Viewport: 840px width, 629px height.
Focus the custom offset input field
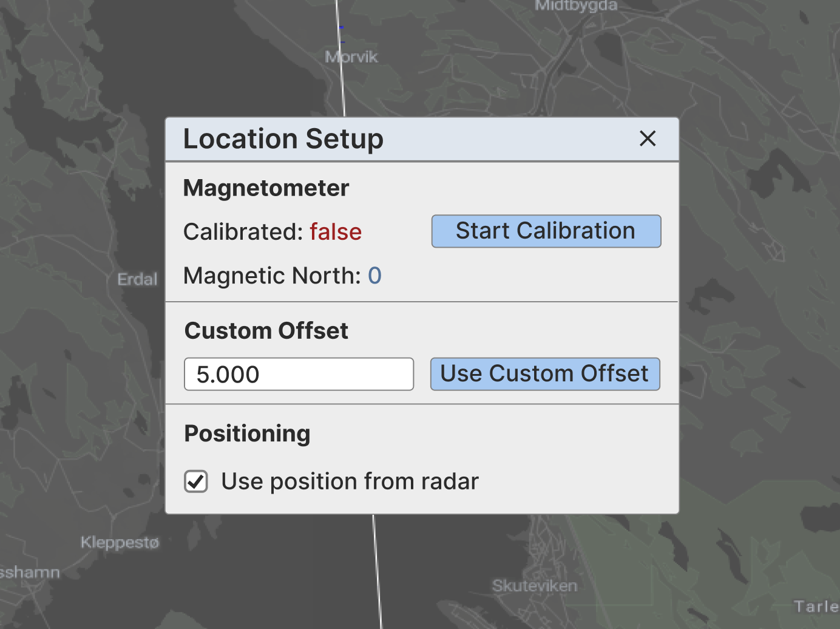299,374
